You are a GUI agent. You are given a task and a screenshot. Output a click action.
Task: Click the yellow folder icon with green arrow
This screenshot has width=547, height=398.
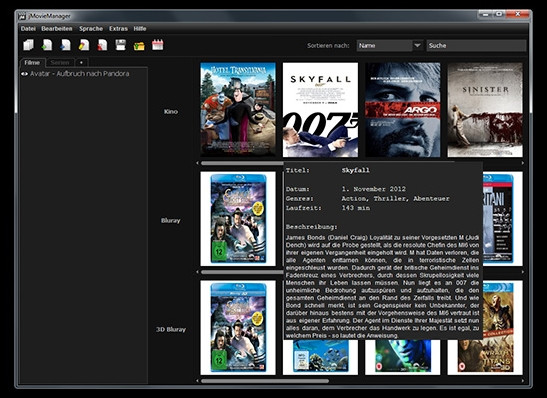pyautogui.click(x=139, y=45)
